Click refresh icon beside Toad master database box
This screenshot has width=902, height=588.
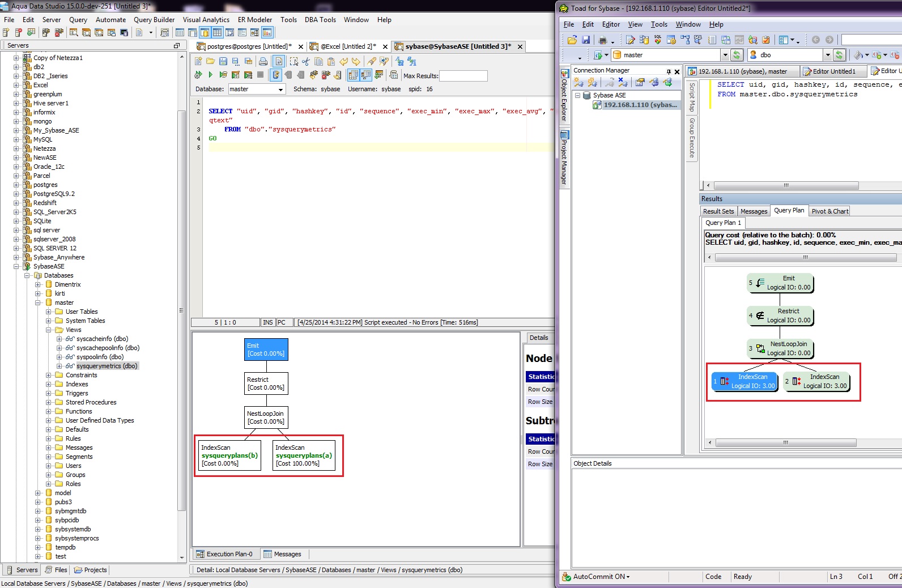[737, 55]
